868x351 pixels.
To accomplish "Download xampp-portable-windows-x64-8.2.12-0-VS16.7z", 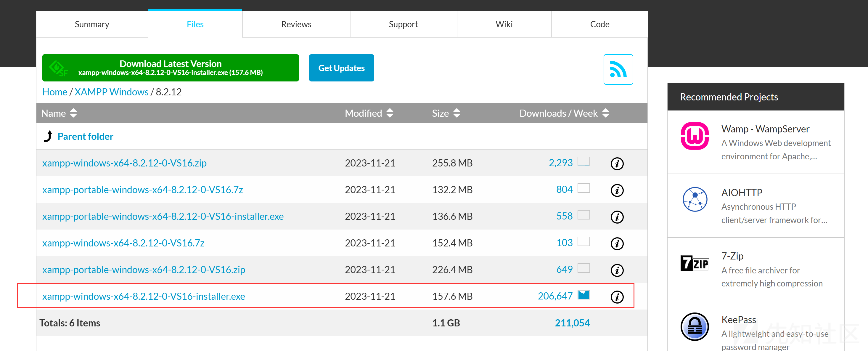I will (142, 190).
